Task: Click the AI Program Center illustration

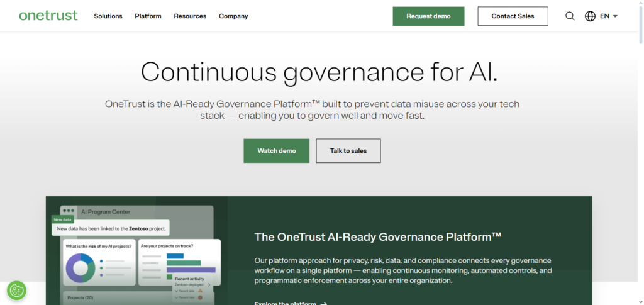Action: tap(136, 250)
